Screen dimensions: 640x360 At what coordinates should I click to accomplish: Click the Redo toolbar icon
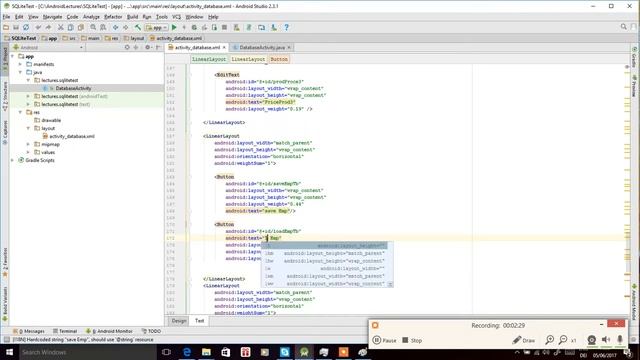coord(48,27)
